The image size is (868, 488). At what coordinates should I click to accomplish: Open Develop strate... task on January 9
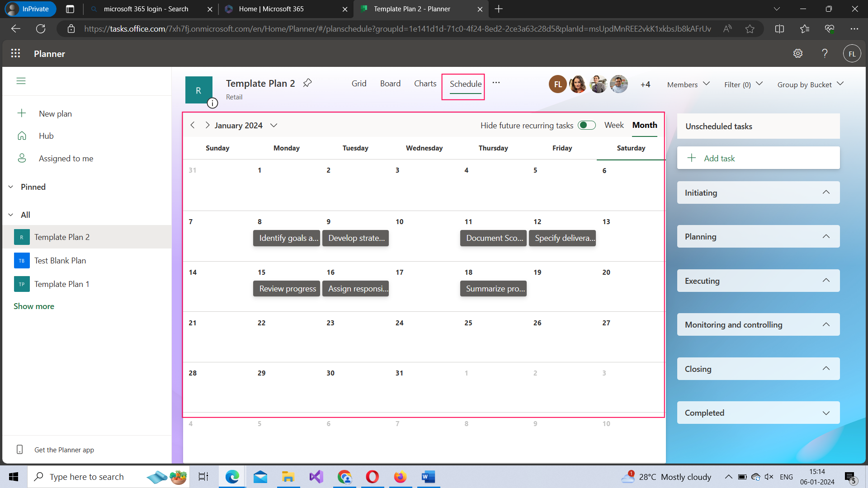(356, 238)
